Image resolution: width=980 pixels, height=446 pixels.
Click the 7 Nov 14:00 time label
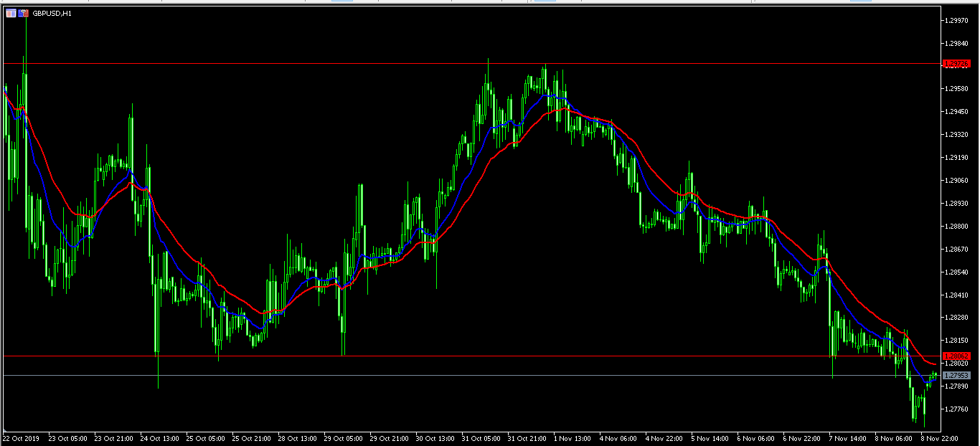coord(848,437)
